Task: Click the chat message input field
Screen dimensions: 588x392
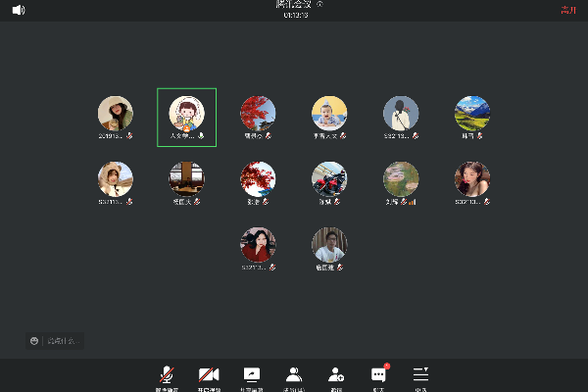Action: [x=61, y=340]
